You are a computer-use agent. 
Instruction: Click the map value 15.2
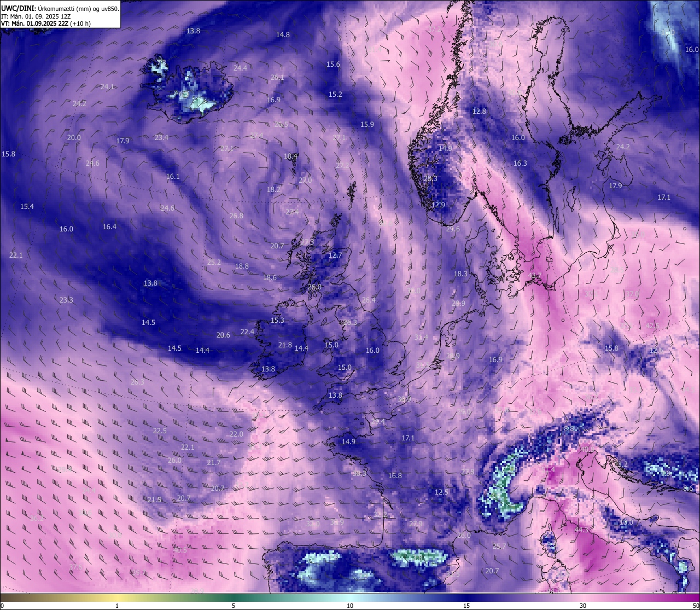click(335, 94)
